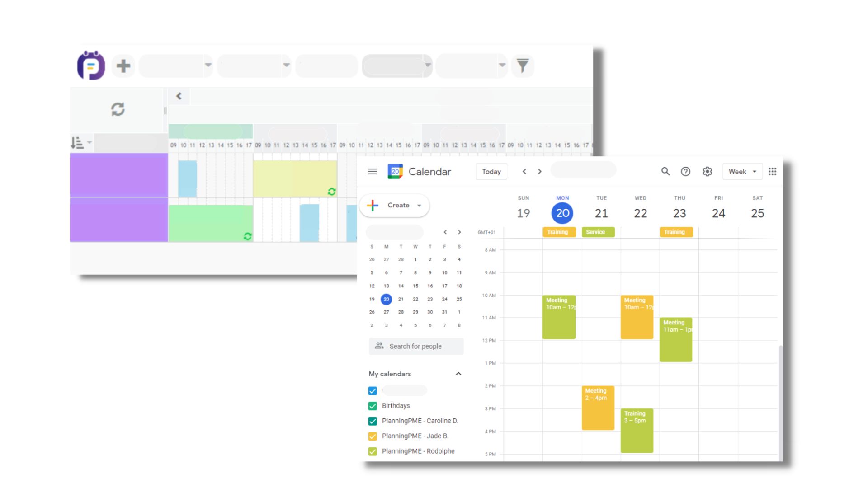The image size is (868, 488).
Task: Open My Calendars section expander
Action: click(x=459, y=374)
